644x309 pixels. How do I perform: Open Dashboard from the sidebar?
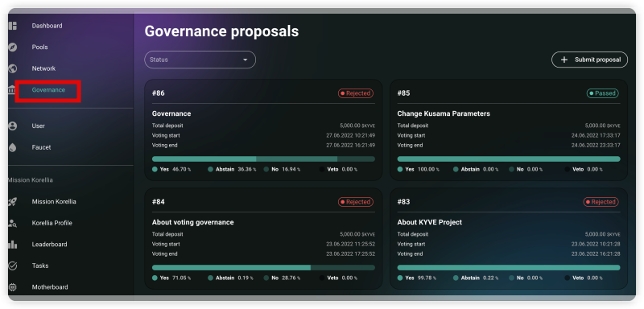[x=47, y=26]
